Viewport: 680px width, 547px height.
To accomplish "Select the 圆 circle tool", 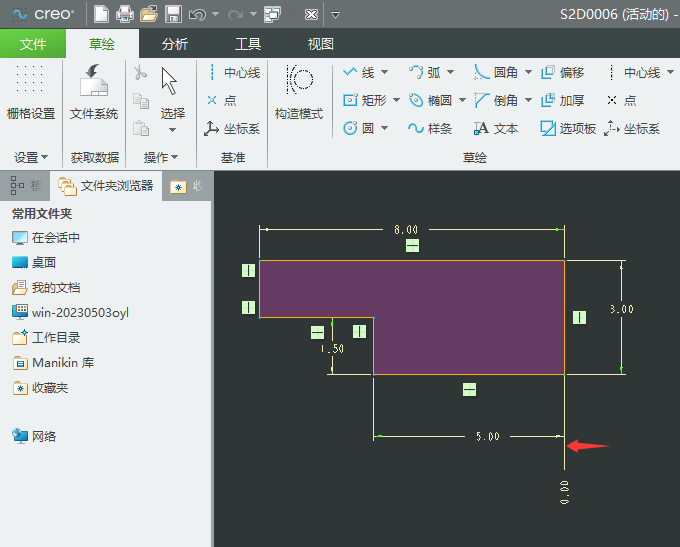I will (x=358, y=128).
